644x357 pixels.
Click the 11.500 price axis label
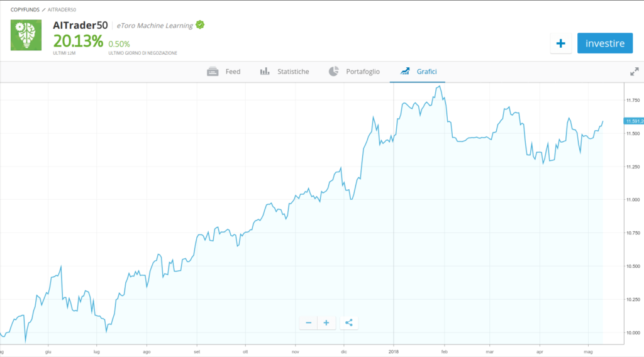[x=633, y=133]
